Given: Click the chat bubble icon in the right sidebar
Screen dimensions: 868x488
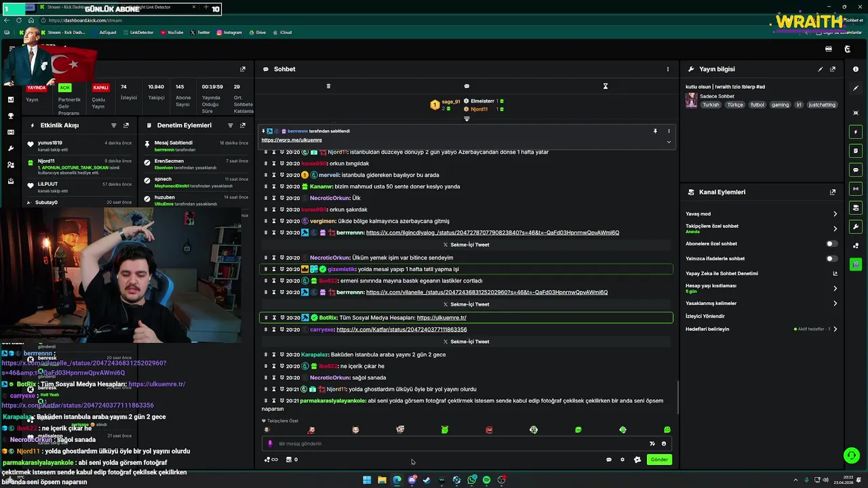Looking at the screenshot, I should (856, 169).
